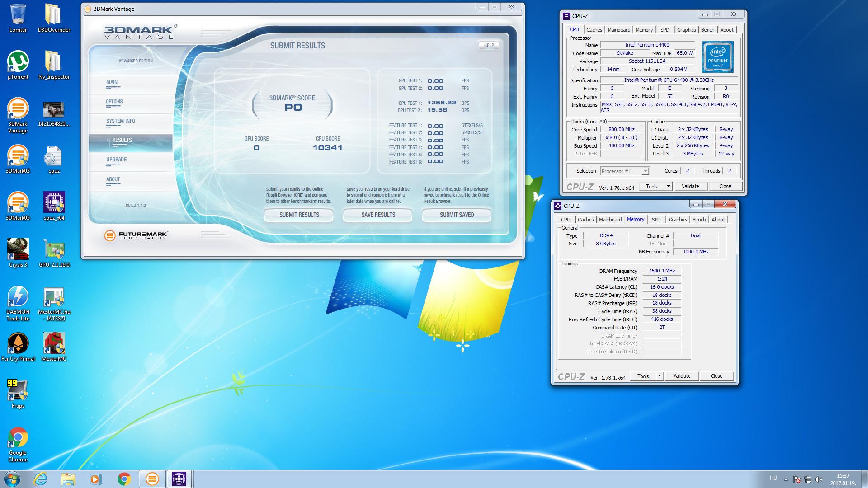Click the CPU-Z icon in the taskbar

[x=179, y=479]
